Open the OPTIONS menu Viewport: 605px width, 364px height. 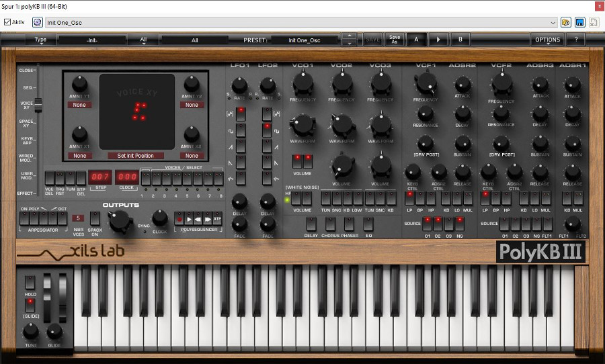[547, 40]
